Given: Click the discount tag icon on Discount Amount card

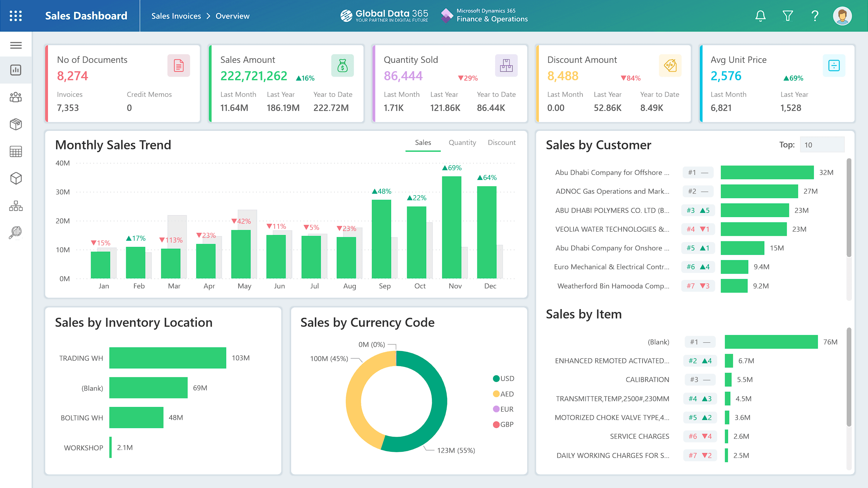Looking at the screenshot, I should 670,65.
